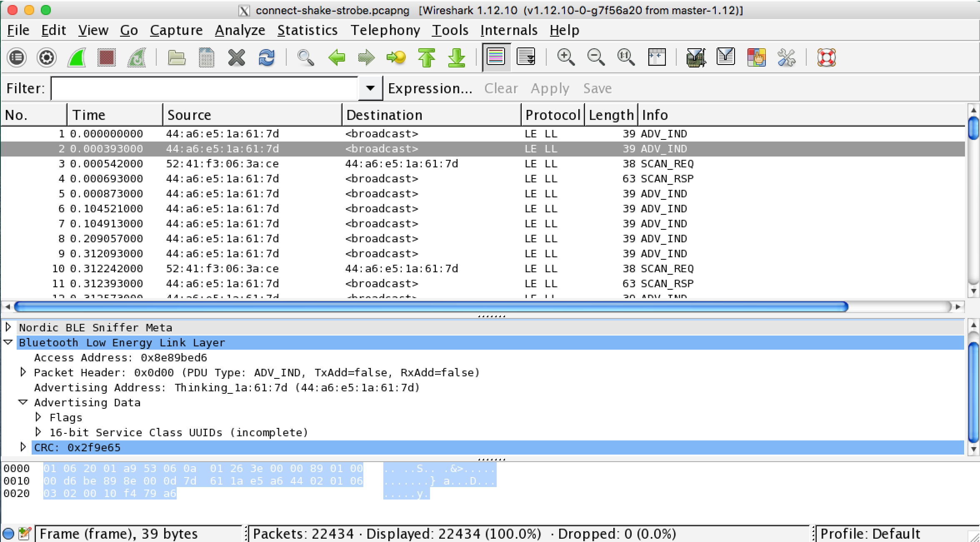The image size is (980, 542).
Task: Edit coloring rules icon
Action: coord(756,57)
